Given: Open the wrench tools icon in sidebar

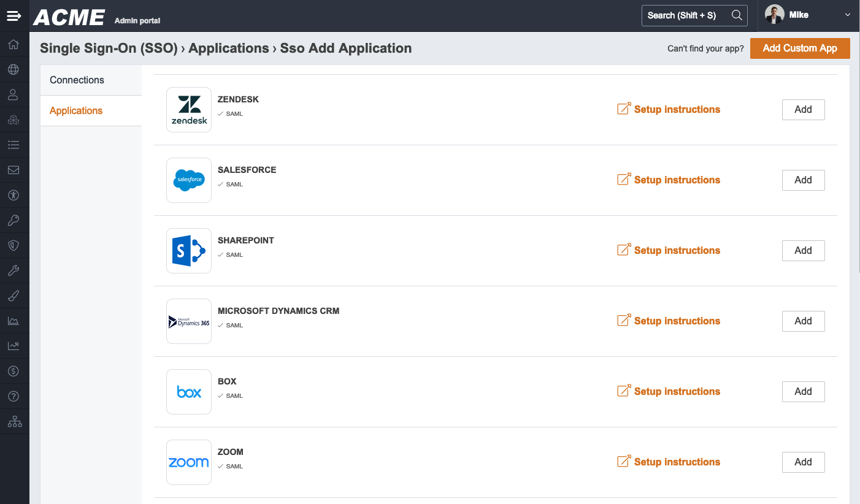Looking at the screenshot, I should (x=13, y=270).
